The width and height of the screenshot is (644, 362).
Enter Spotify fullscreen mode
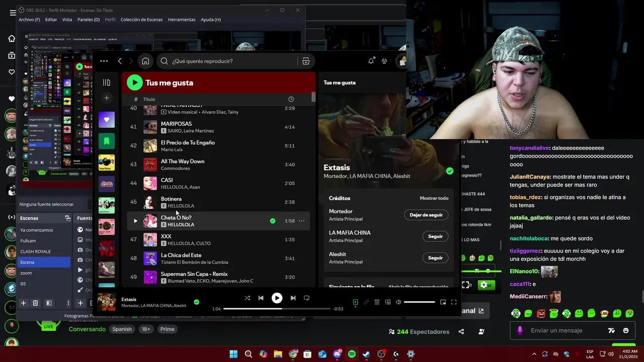[x=453, y=302]
